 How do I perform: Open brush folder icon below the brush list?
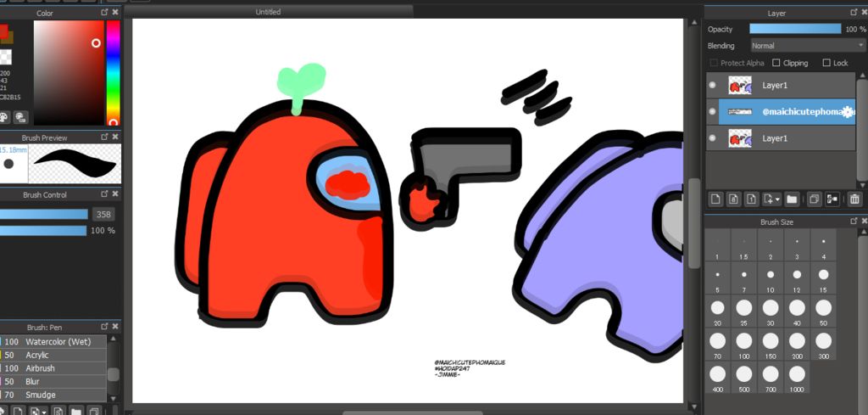pyautogui.click(x=75, y=411)
